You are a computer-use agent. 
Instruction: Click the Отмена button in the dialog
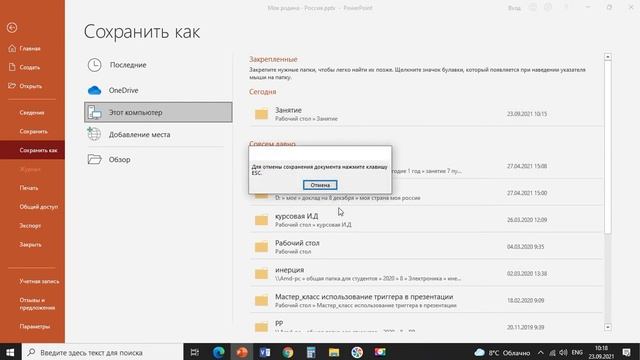coord(320,185)
